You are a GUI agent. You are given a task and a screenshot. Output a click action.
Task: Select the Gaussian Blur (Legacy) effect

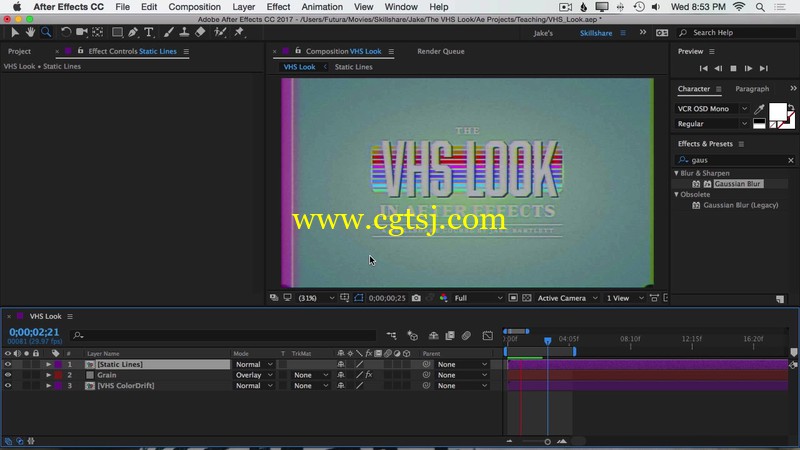coord(741,205)
